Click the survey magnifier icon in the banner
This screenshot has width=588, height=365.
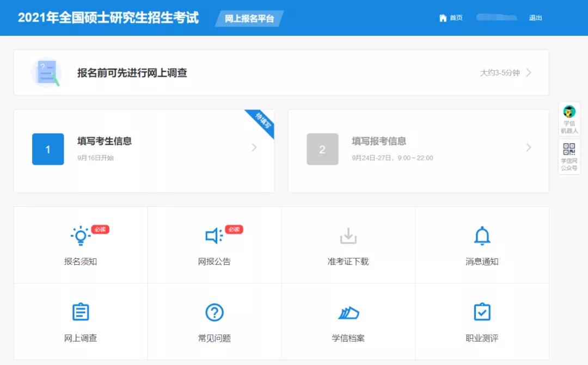click(47, 71)
